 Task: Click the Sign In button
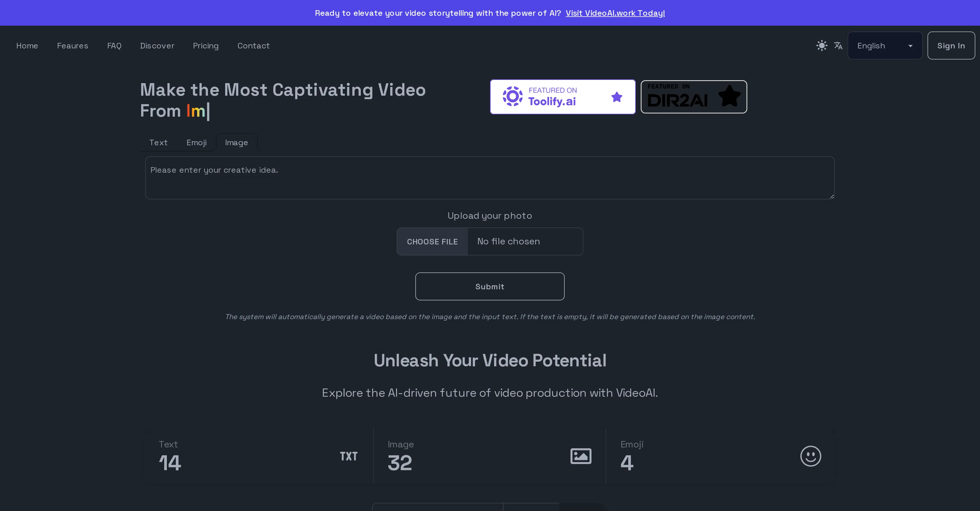(951, 45)
